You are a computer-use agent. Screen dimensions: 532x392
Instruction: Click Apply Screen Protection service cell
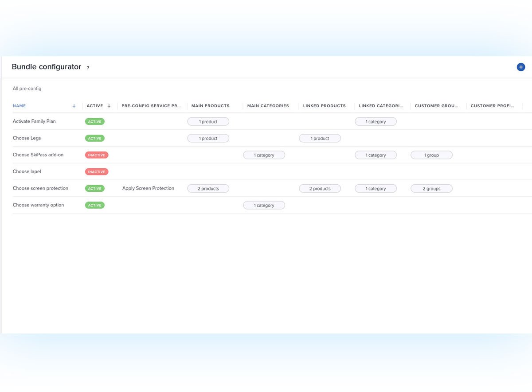(148, 188)
